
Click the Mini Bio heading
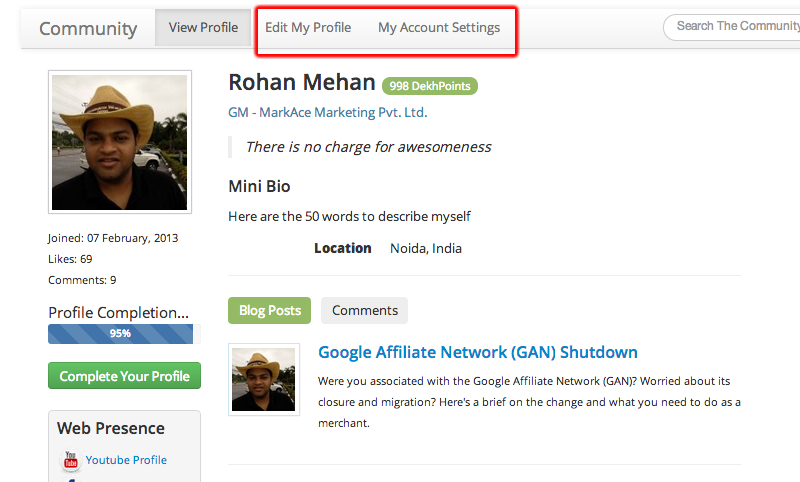[259, 186]
